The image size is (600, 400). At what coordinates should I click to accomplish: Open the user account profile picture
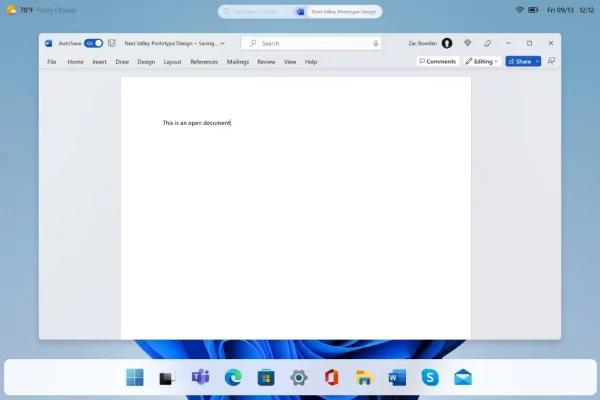coord(446,44)
